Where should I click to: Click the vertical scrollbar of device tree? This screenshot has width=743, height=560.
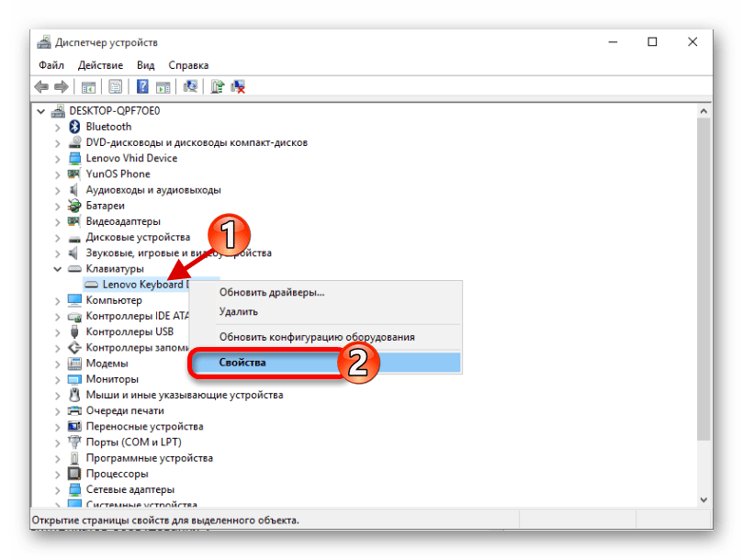click(704, 275)
